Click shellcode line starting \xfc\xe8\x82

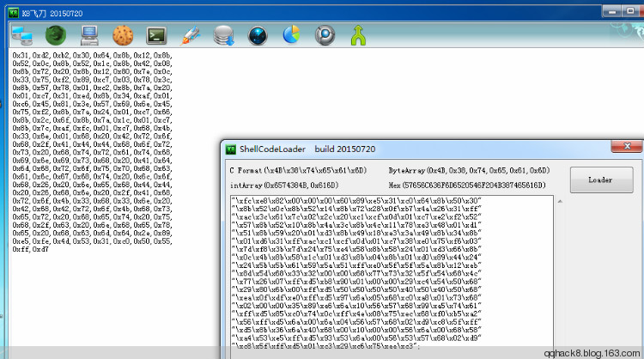pyautogui.click(x=356, y=201)
